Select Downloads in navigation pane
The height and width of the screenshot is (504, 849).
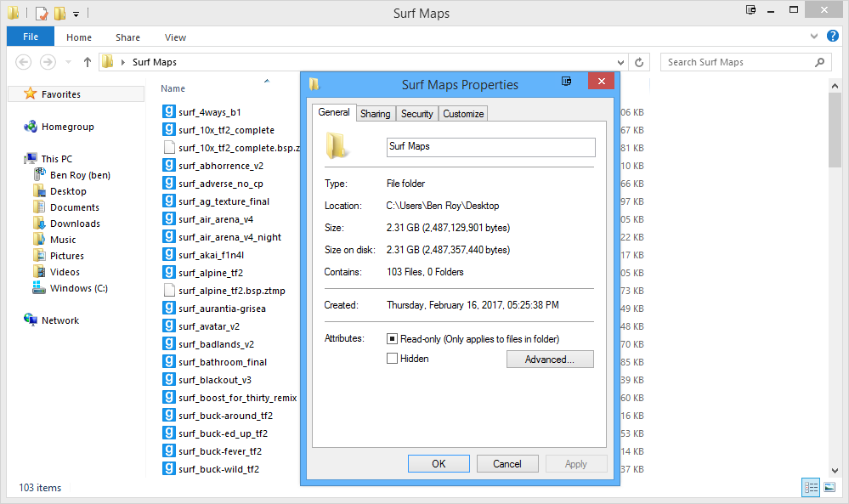75,224
